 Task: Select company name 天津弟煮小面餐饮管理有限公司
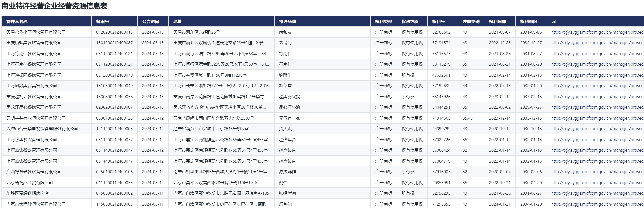36,32
